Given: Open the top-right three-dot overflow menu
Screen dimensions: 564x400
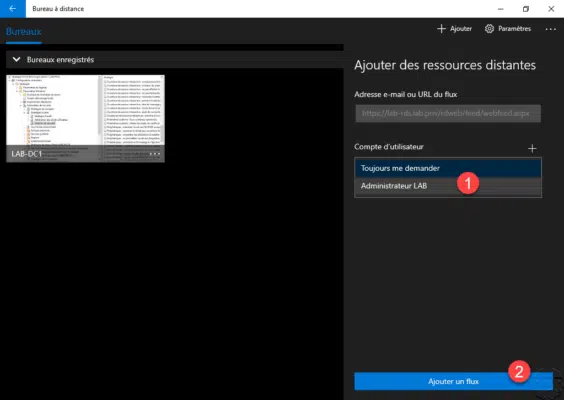Looking at the screenshot, I should 550,29.
